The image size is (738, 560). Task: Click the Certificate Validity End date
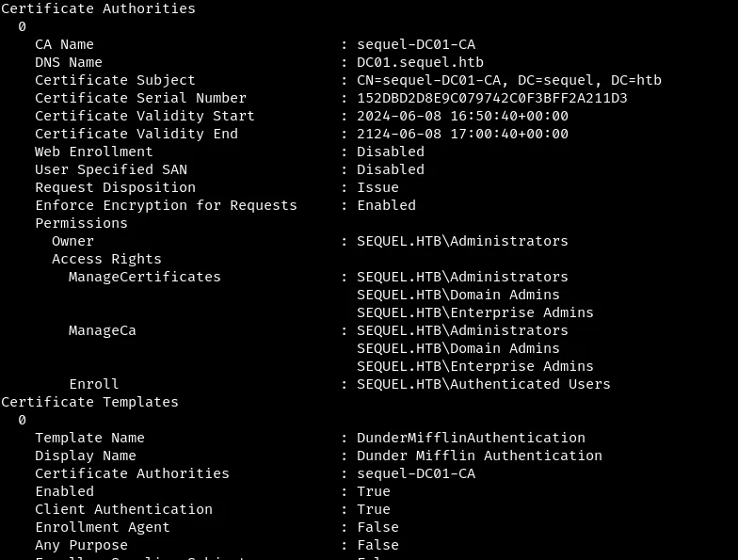pos(462,134)
